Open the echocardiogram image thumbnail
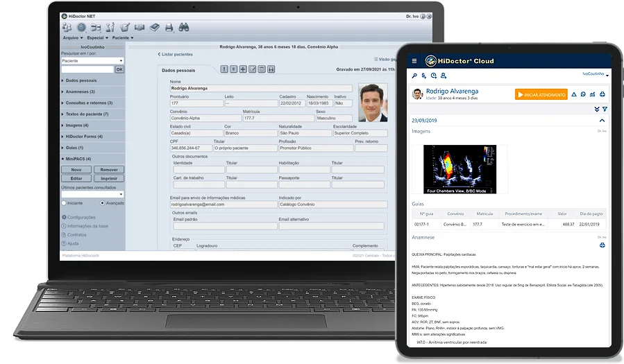This screenshot has width=624, height=364. 459,169
